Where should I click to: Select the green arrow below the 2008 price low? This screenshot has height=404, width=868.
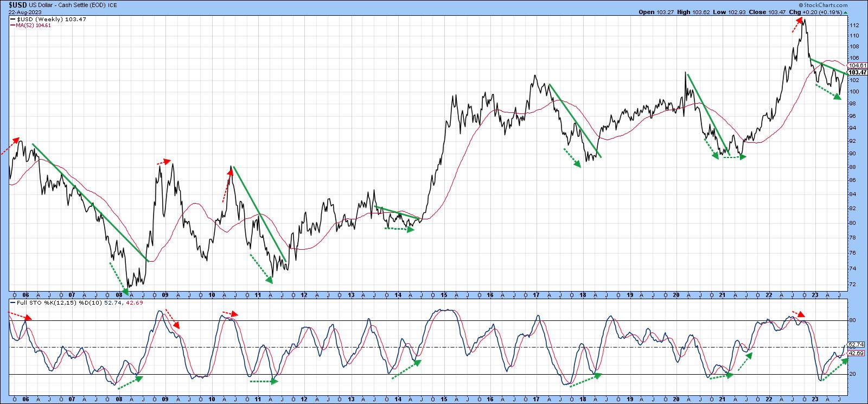118,278
